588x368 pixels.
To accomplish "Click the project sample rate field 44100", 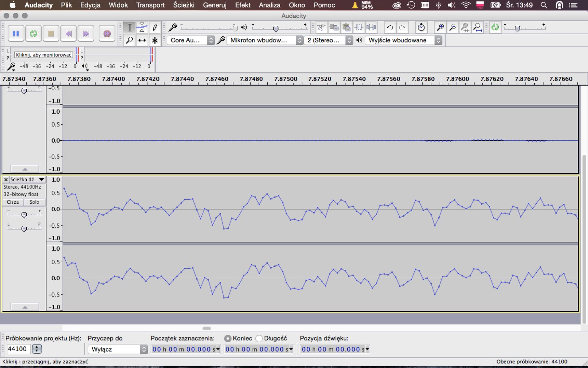I will coord(18,349).
